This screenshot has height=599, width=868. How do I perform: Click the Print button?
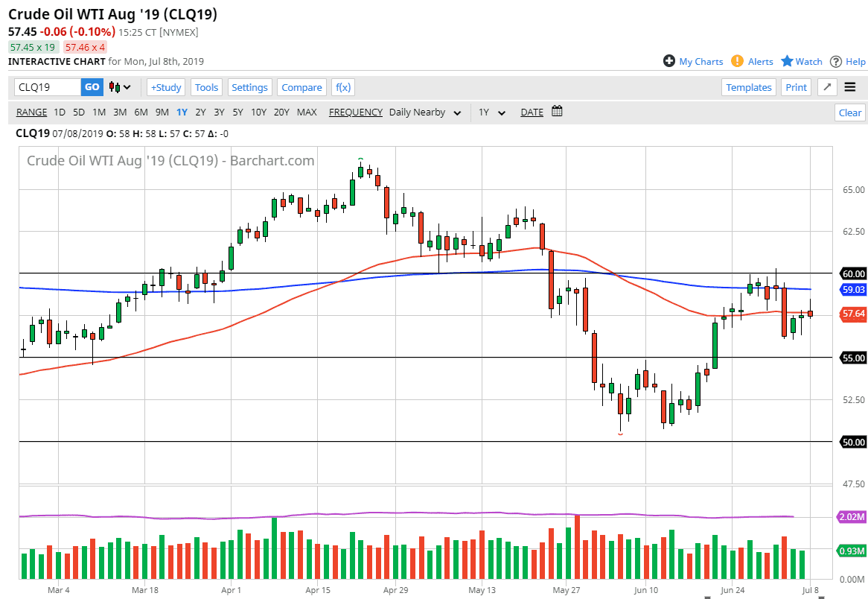point(796,87)
